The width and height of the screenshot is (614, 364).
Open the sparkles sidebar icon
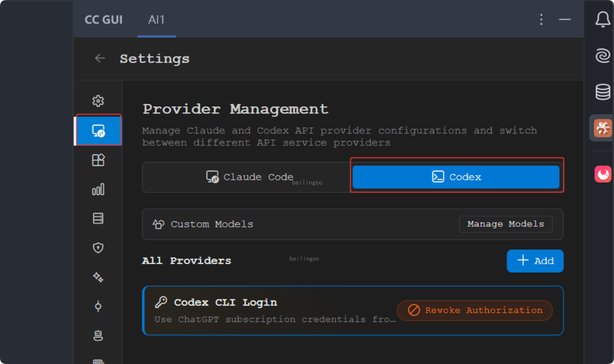[98, 277]
